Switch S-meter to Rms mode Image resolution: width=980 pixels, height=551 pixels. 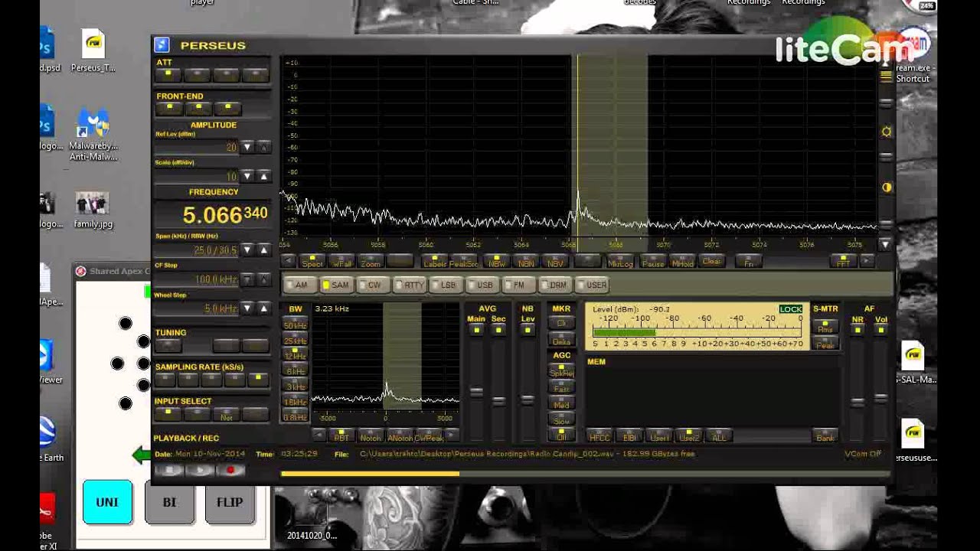(x=825, y=328)
